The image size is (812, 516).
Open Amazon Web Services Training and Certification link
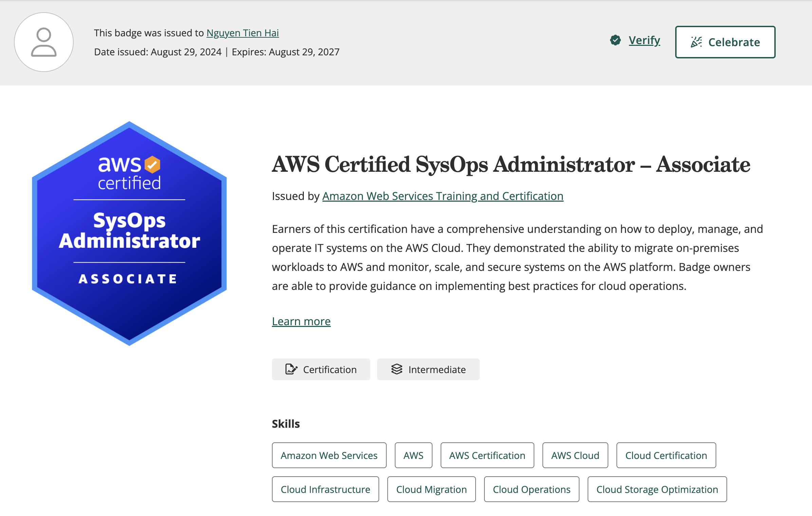click(x=443, y=196)
